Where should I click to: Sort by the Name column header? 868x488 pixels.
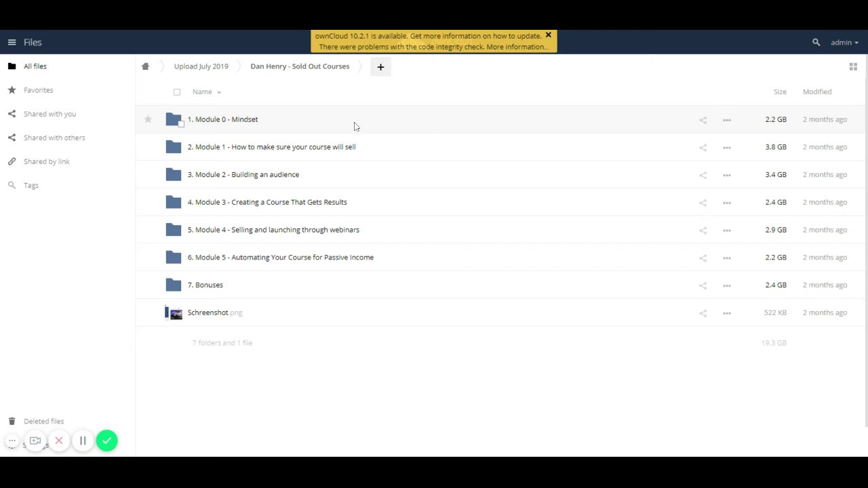pyautogui.click(x=202, y=91)
